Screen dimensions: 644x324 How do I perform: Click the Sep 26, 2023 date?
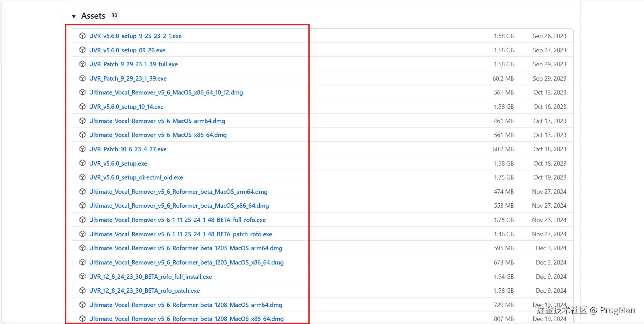(x=550, y=36)
